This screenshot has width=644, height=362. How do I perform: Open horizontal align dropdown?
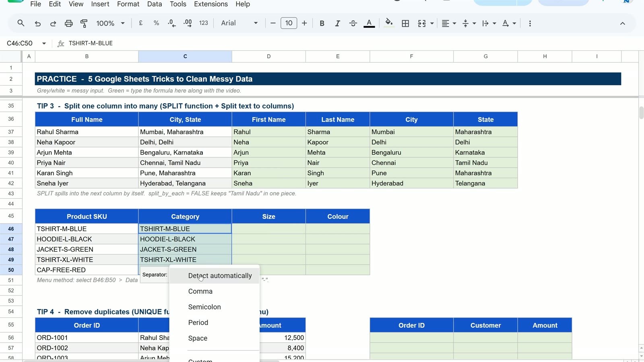[x=449, y=23]
